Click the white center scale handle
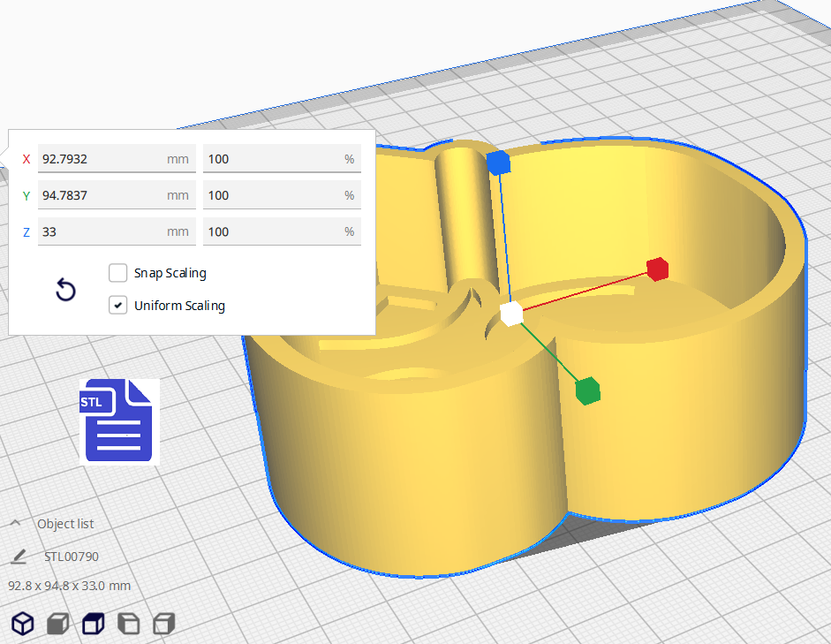This screenshot has height=644, width=831. coord(511,314)
